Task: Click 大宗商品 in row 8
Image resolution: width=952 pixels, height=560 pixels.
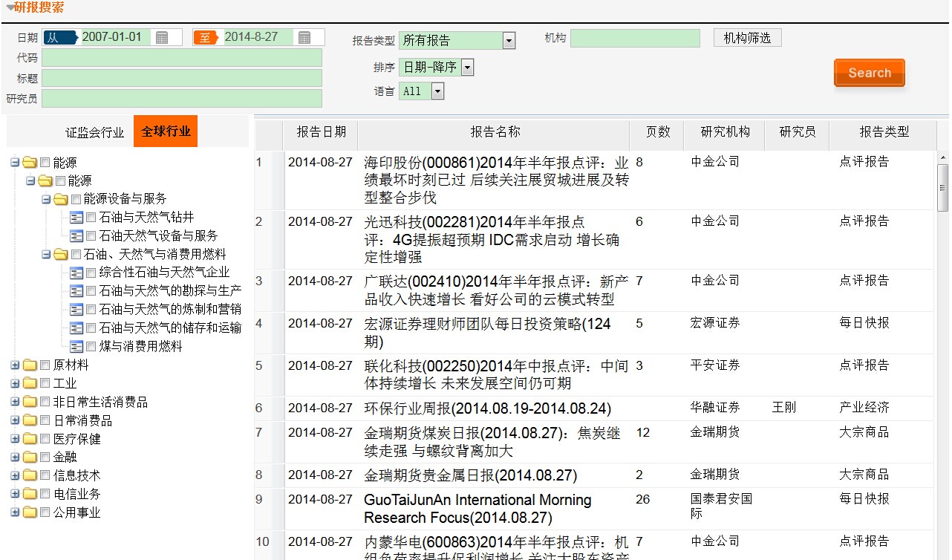Action: (x=864, y=475)
